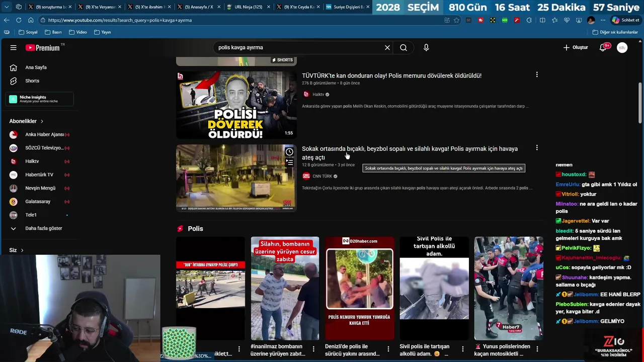Start voice search with the microphone icon
644x362 pixels.
pos(426,48)
